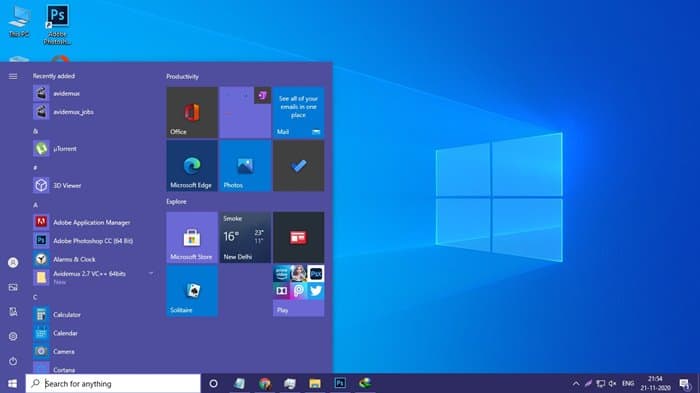
Task: Open Photoshop from the taskbar
Action: [340, 383]
